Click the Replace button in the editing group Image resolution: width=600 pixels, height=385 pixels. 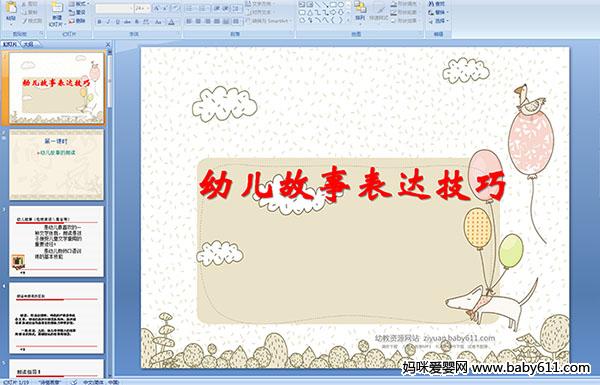point(438,12)
